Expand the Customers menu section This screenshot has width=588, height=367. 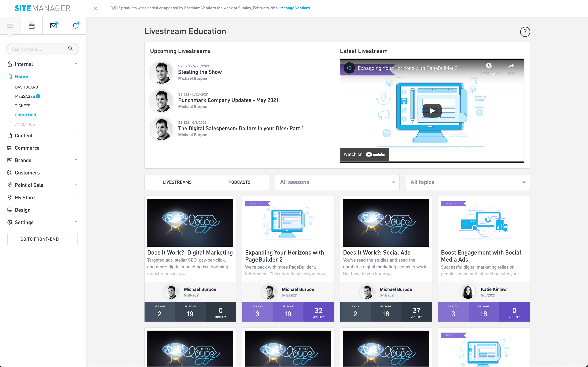(76, 172)
